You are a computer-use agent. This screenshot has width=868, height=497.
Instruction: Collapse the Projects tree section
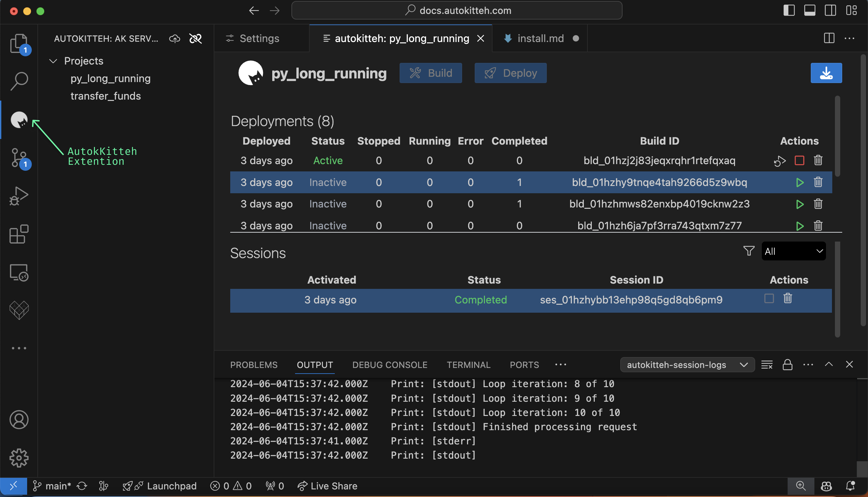pos(53,61)
